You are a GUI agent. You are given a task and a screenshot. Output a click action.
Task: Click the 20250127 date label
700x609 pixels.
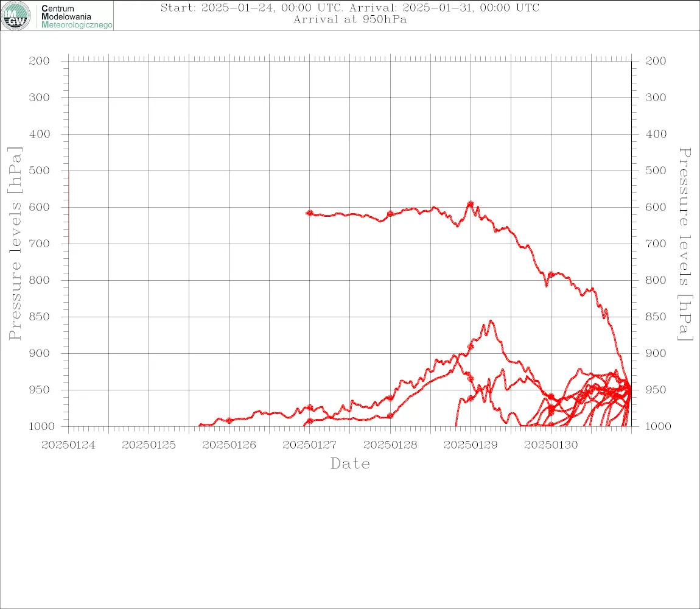coord(309,445)
